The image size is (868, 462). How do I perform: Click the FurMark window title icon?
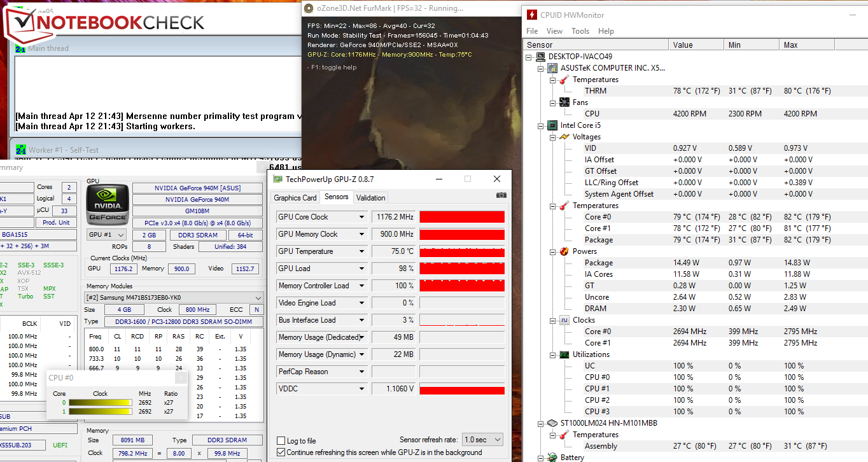[x=309, y=9]
